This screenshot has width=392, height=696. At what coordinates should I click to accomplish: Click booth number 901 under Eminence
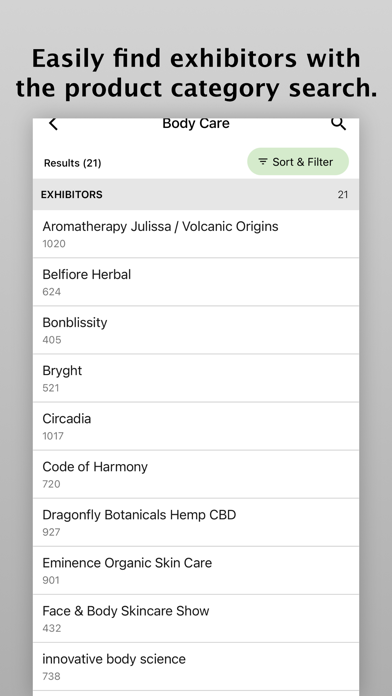[51, 580]
